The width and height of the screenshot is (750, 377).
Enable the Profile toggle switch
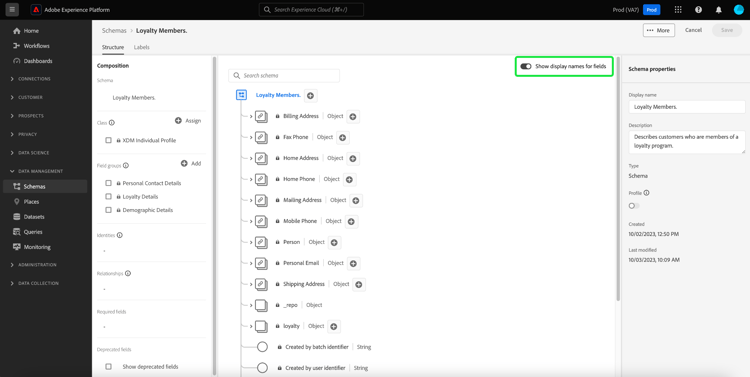(x=634, y=206)
